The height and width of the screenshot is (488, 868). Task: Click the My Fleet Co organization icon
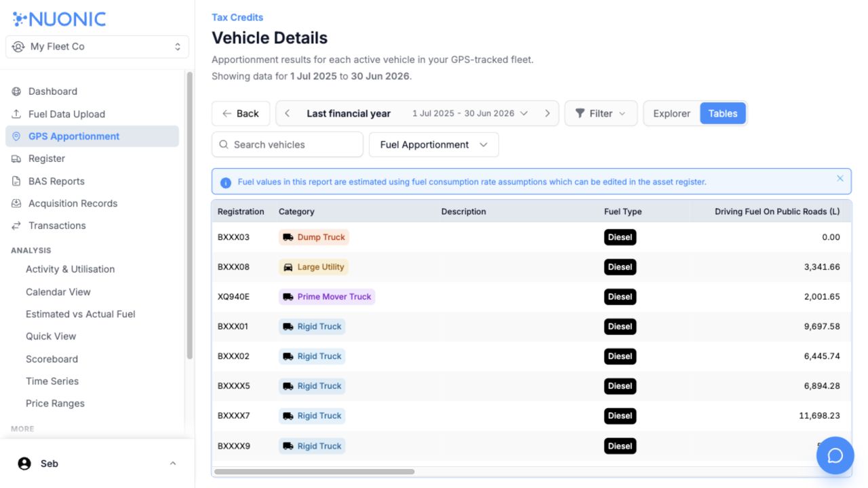18,47
